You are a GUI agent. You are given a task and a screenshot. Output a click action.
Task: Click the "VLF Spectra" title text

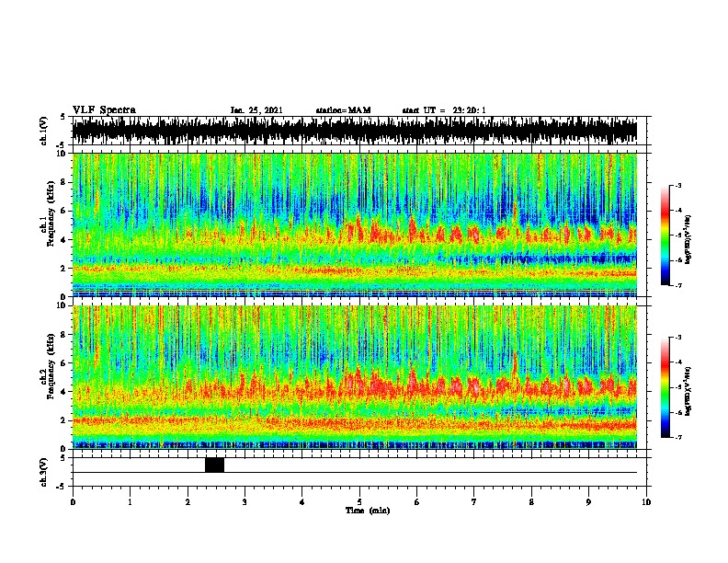pyautogui.click(x=104, y=110)
